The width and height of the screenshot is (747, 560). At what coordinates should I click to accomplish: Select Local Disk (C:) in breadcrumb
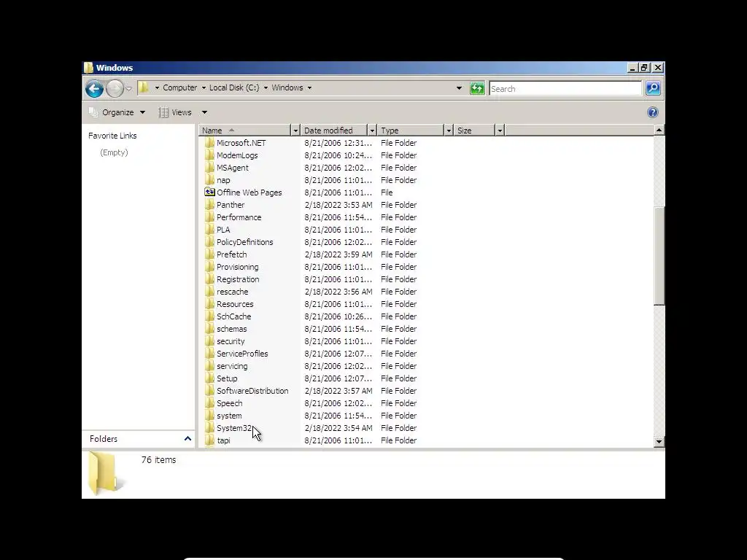click(x=234, y=87)
